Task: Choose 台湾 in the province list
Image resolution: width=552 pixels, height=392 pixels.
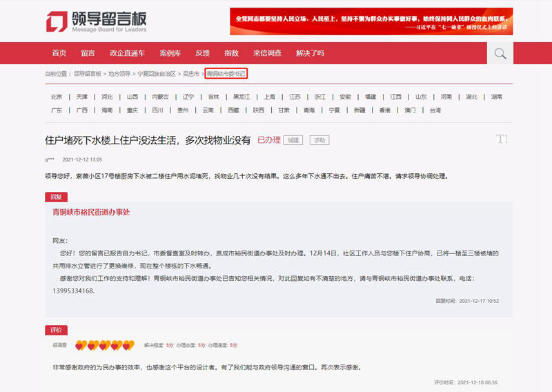Action: tap(435, 110)
